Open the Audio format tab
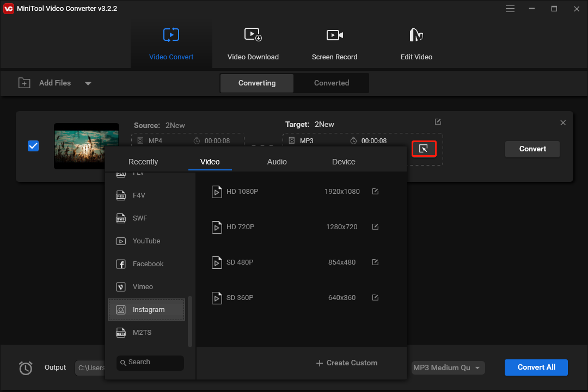588x392 pixels. pyautogui.click(x=277, y=162)
